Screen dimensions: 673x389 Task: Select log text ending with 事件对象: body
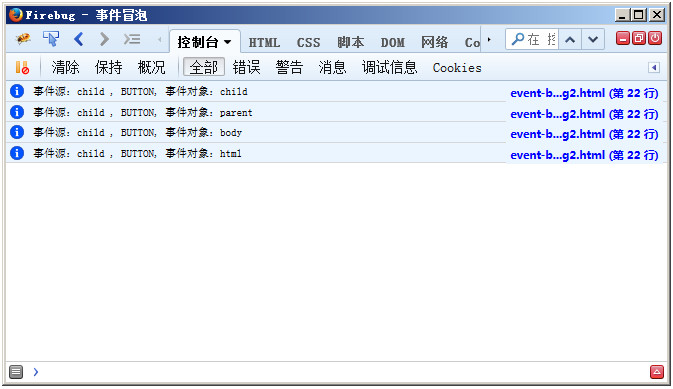138,133
